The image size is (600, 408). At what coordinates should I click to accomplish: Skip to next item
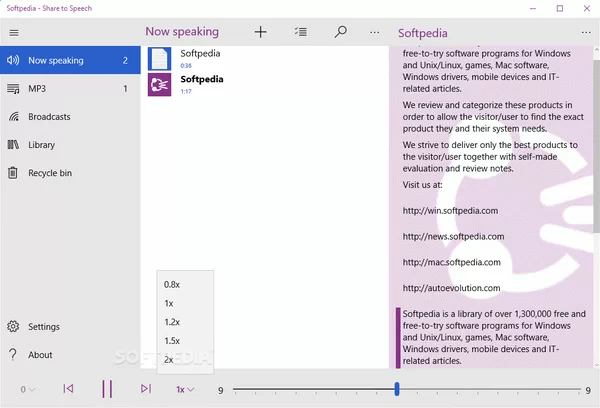(146, 388)
